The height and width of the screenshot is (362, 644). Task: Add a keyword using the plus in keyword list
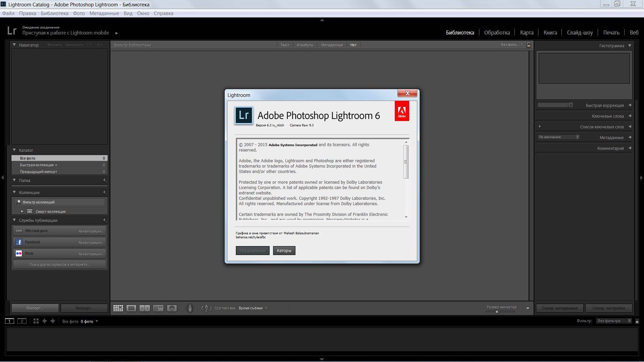click(x=540, y=126)
